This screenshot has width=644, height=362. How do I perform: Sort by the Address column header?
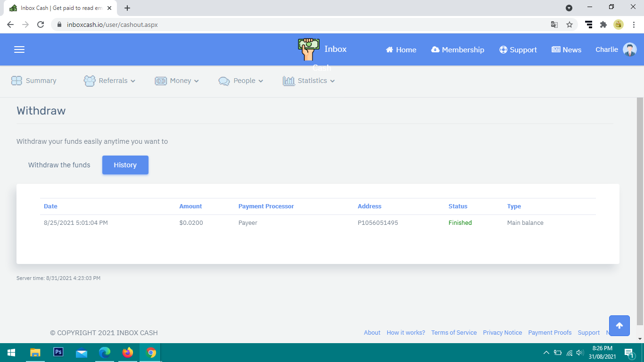click(370, 206)
